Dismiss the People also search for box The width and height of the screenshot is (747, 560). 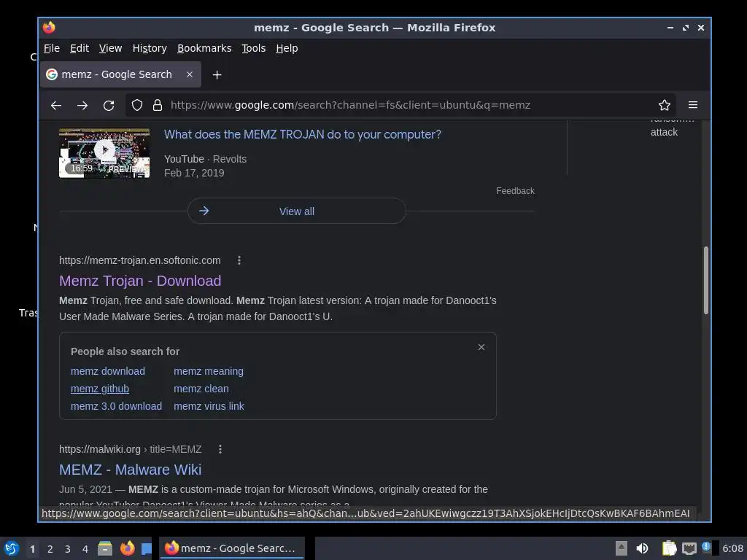(x=481, y=347)
